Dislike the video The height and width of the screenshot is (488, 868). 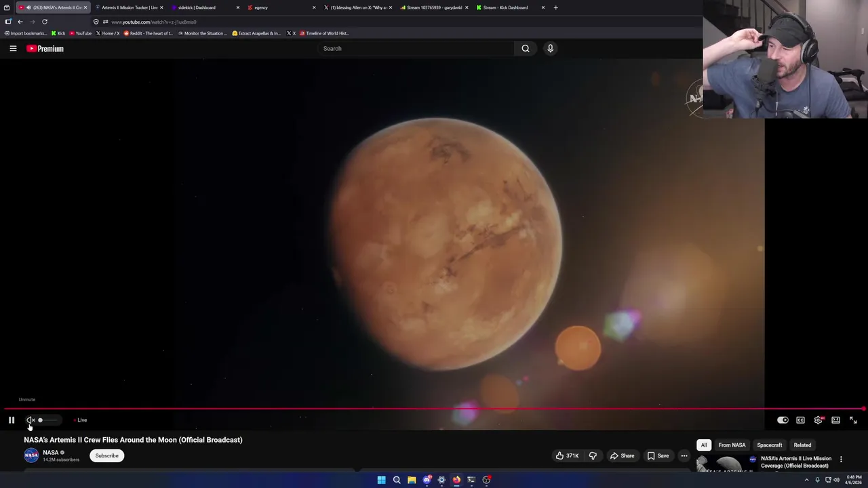593,455
